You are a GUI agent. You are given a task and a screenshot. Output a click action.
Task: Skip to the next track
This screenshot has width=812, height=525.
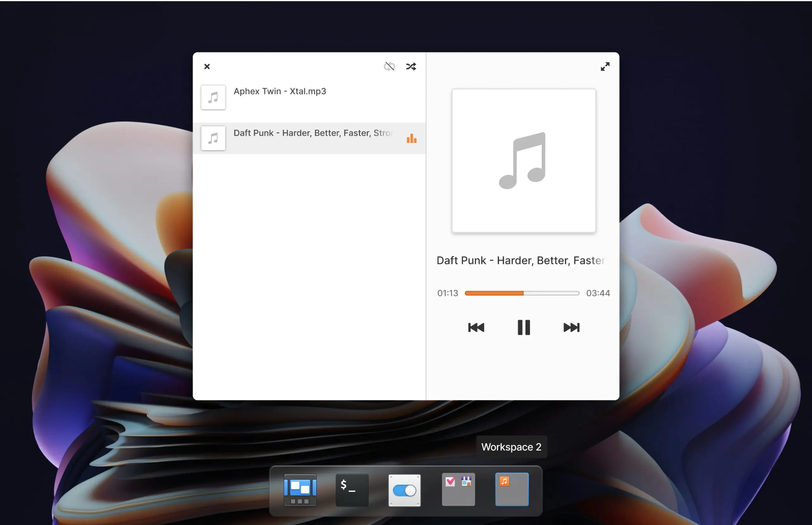pyautogui.click(x=571, y=327)
